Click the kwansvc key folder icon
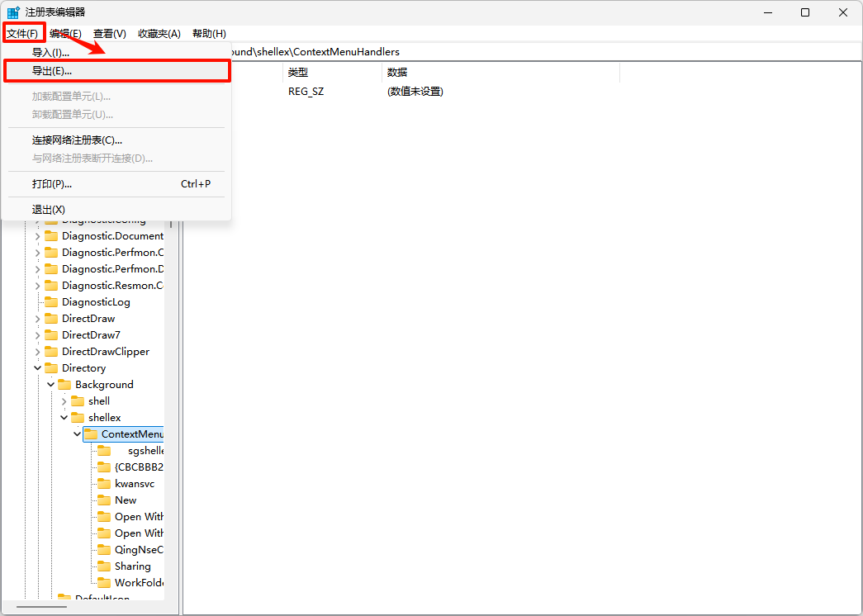Image resolution: width=863 pixels, height=616 pixels. click(x=104, y=484)
